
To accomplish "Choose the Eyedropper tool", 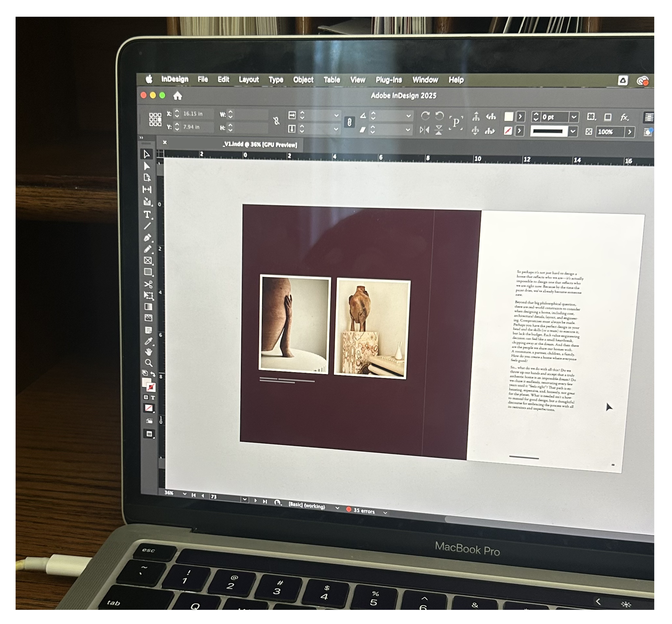I will click(x=148, y=341).
